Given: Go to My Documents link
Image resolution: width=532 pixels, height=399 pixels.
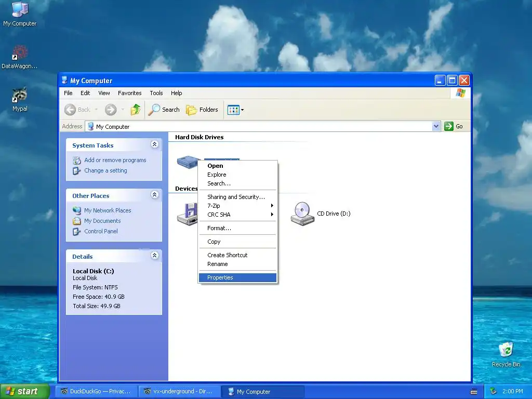Looking at the screenshot, I should [102, 221].
